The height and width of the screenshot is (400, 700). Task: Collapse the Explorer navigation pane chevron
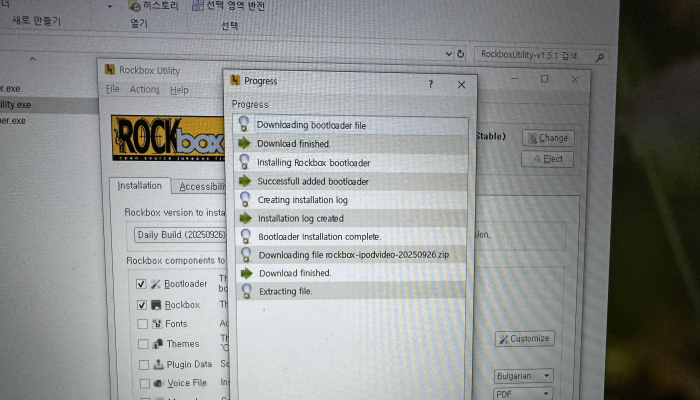coord(33,58)
